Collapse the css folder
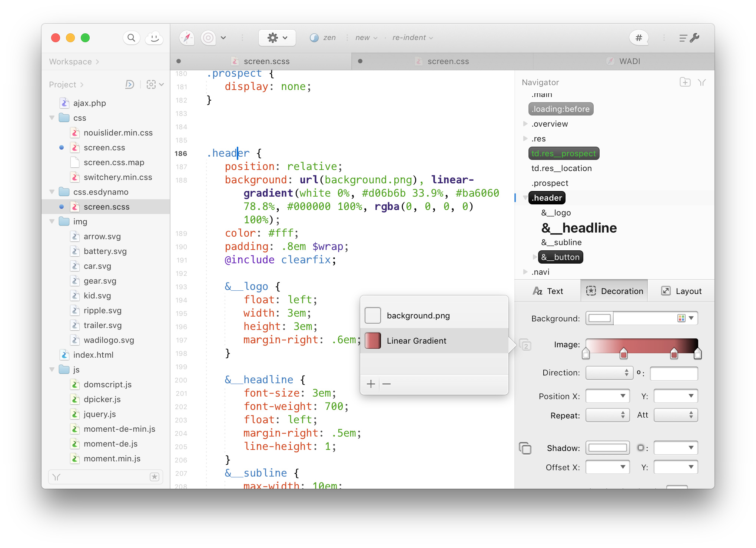The image size is (756, 548). pos(52,118)
